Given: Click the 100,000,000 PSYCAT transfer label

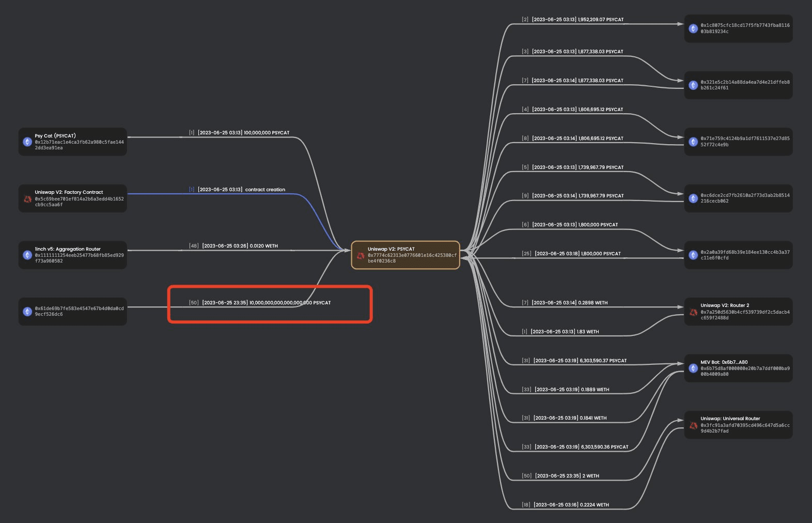Looking at the screenshot, I should click(243, 133).
